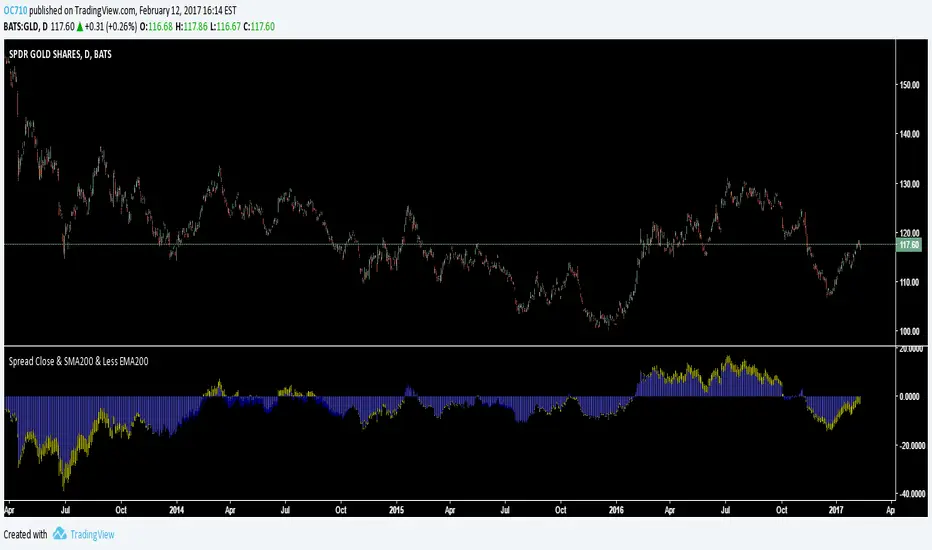
Task: Click the 'Created with' footer text
Action: click(26, 535)
